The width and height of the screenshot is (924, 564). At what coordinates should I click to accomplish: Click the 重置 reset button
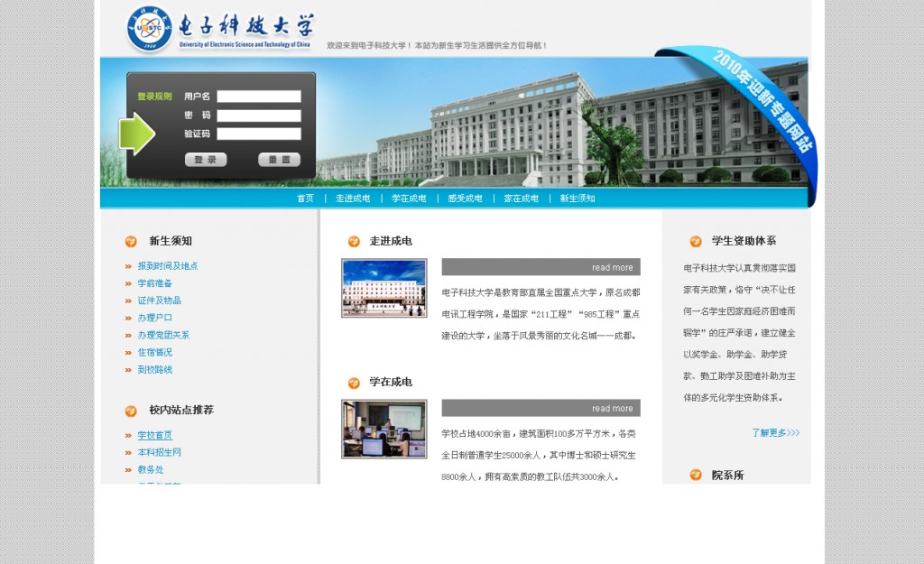coord(280,160)
